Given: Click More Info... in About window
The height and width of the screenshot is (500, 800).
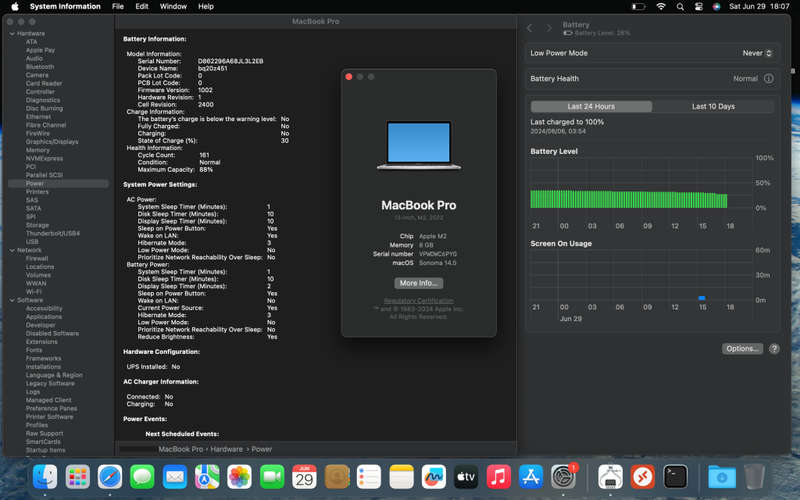Looking at the screenshot, I should click(418, 283).
